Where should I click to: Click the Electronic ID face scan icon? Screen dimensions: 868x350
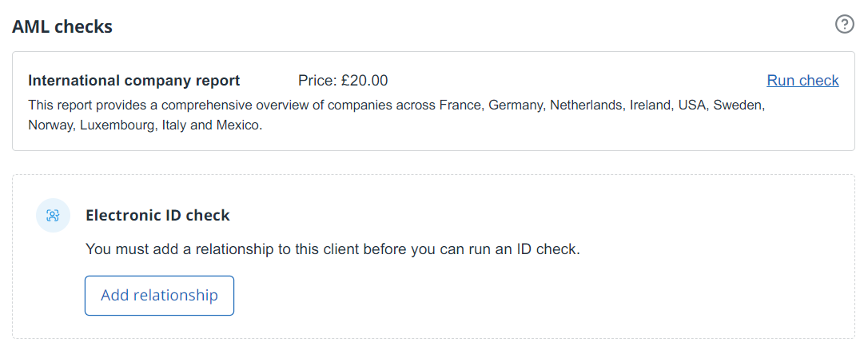pos(53,216)
